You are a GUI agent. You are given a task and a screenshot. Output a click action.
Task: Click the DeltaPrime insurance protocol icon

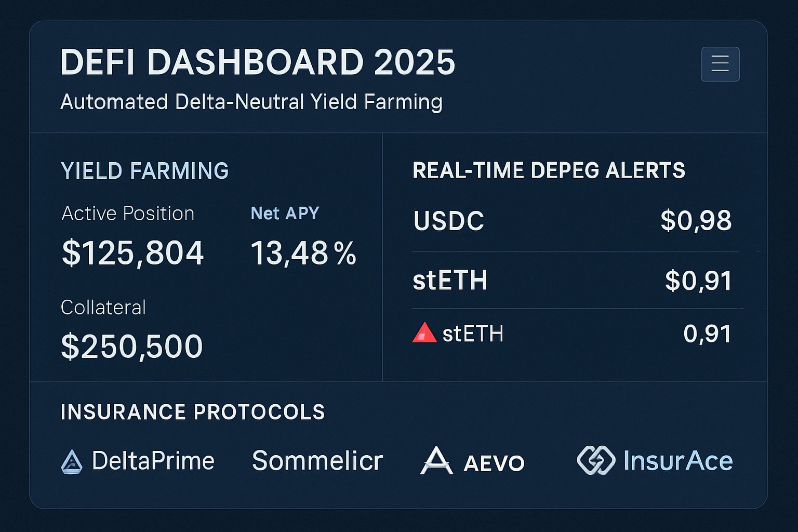[x=72, y=461]
